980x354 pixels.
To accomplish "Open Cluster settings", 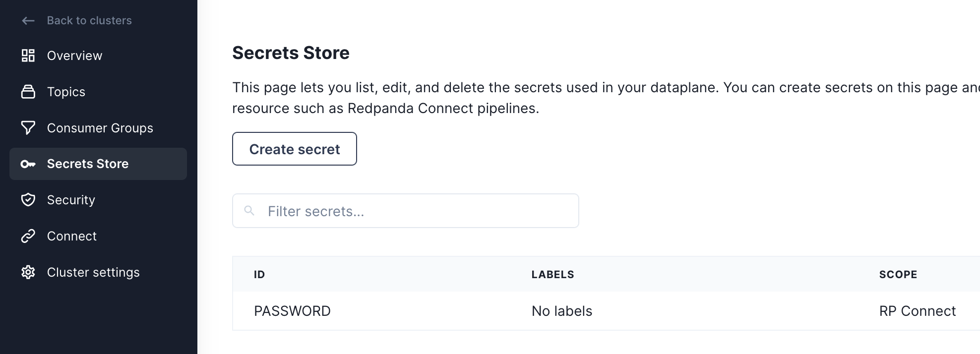I will pos(93,272).
